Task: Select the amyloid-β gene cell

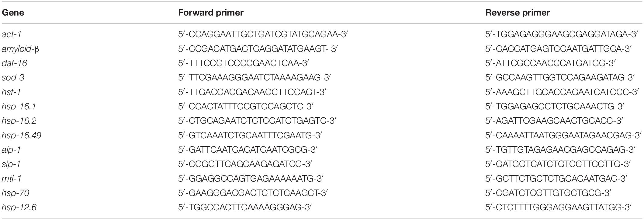Action: (20, 49)
